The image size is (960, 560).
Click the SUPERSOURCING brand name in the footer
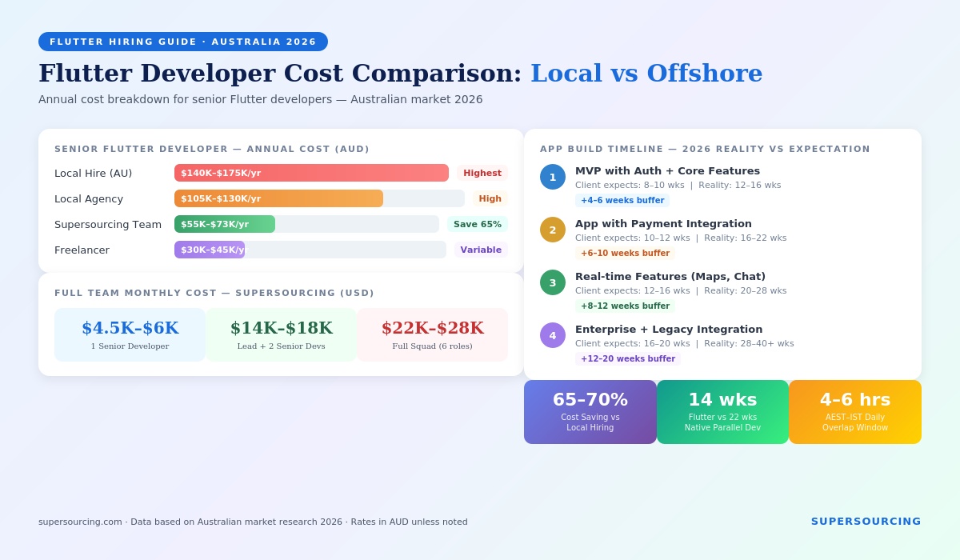(x=866, y=522)
